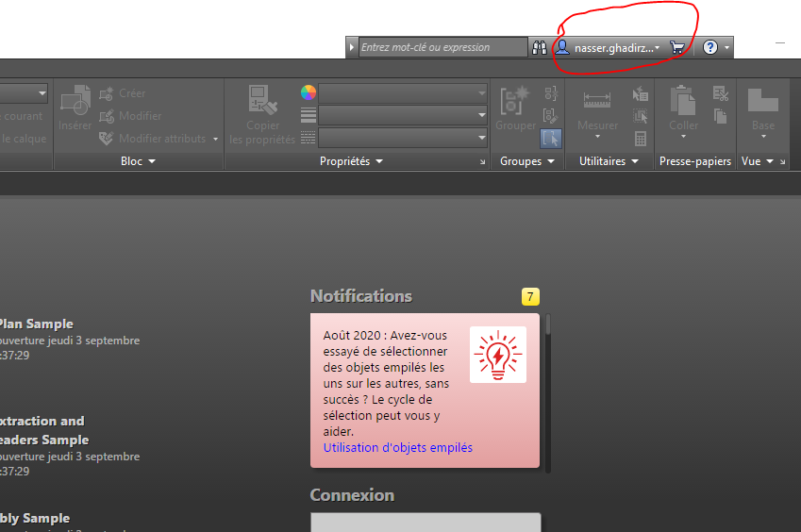Open the nasser.ghadirz account dropdown
801x532 pixels.
pyautogui.click(x=609, y=47)
